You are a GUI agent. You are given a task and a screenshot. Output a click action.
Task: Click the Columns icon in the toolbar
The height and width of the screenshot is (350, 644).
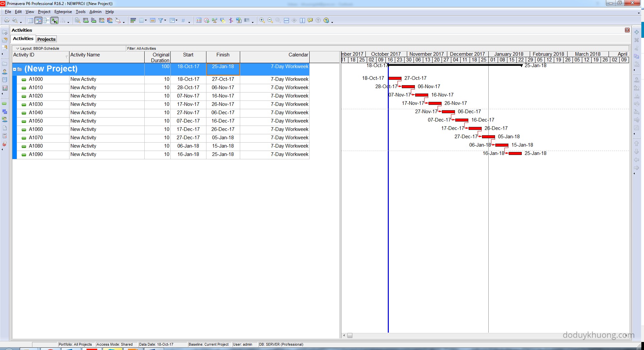tap(142, 21)
